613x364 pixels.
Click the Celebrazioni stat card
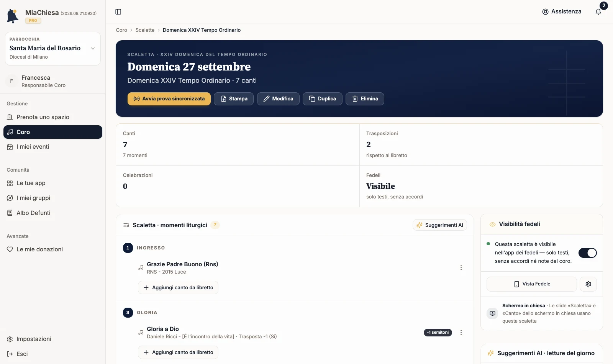[238, 186]
